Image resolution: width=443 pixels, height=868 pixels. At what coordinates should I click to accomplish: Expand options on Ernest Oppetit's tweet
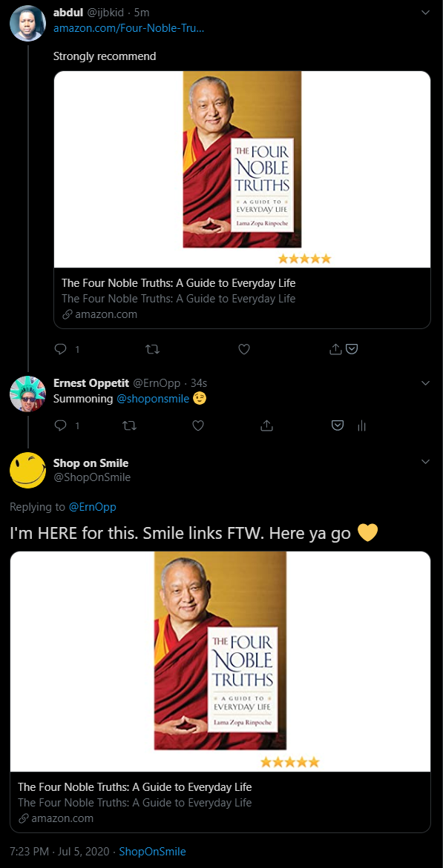coord(425,383)
